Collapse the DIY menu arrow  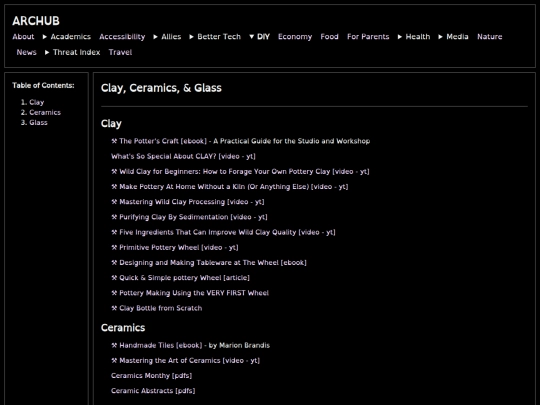251,37
